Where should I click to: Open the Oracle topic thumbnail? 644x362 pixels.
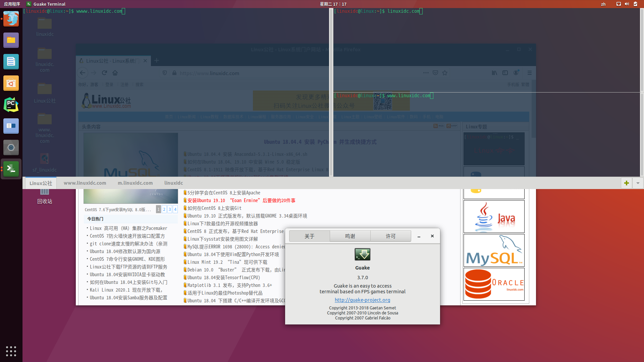click(494, 284)
